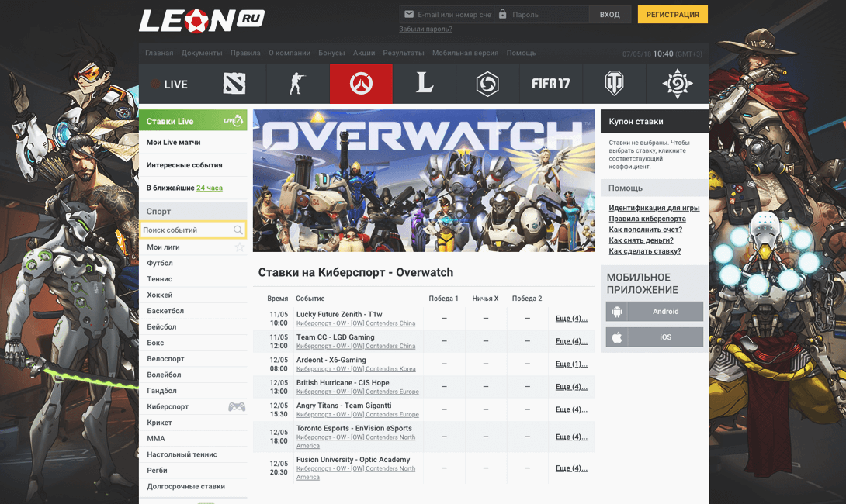The width and height of the screenshot is (846, 504).
Task: Open Как снять деньги? link
Action: click(x=641, y=240)
